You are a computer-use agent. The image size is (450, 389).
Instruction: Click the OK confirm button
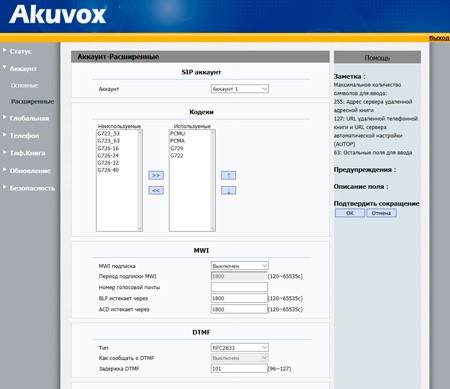tap(350, 213)
